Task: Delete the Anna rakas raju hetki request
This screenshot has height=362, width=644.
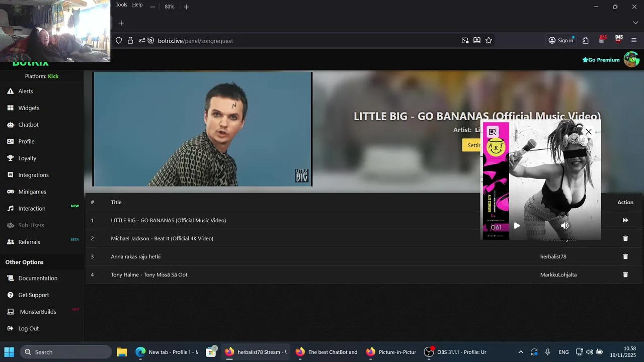Action: [x=625, y=256]
